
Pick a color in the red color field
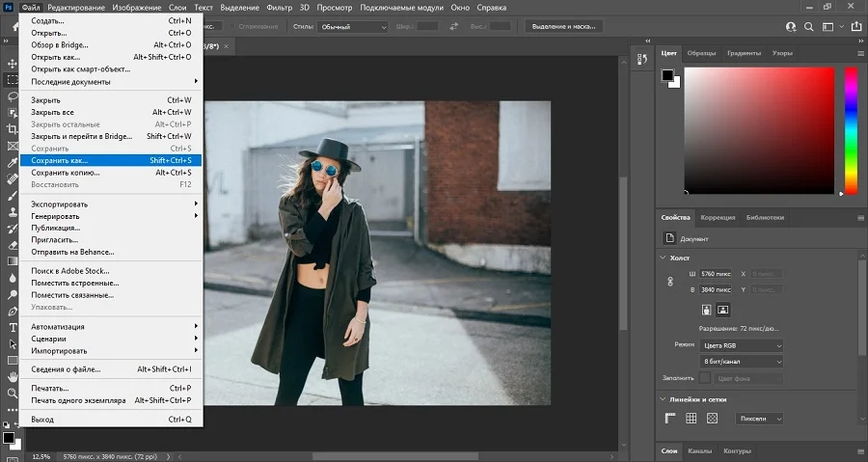click(x=759, y=130)
